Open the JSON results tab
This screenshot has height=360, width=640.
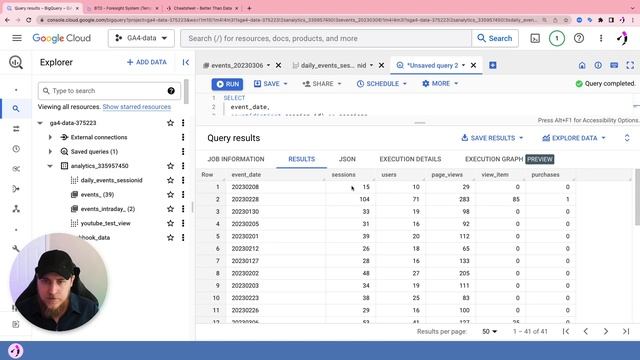click(x=347, y=159)
